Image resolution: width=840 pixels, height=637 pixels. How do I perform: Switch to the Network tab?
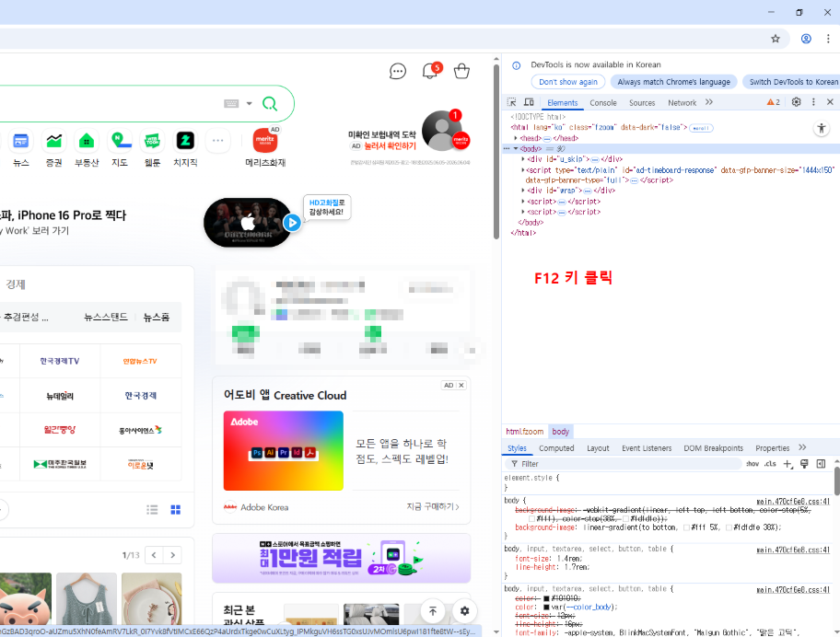point(682,103)
